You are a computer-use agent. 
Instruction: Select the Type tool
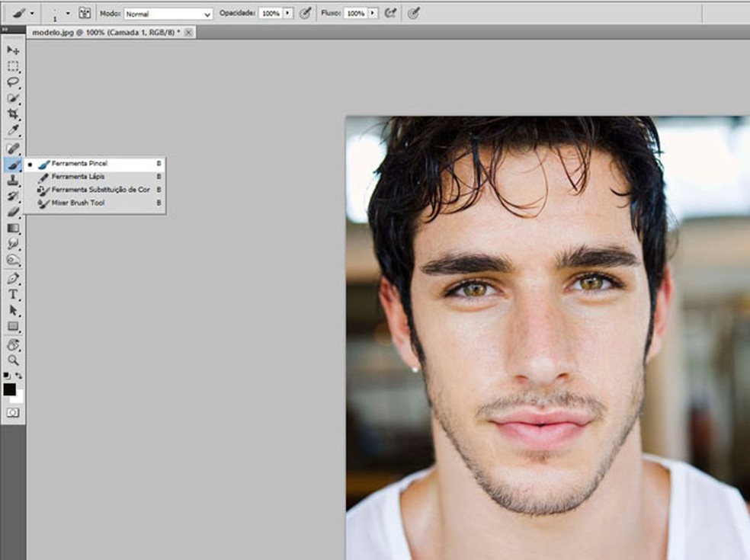pyautogui.click(x=13, y=294)
